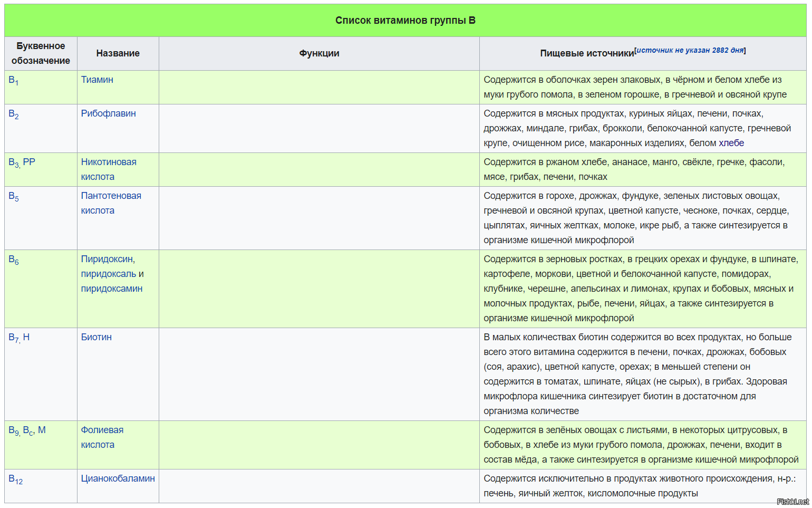
Task: Click the 'источник не указан 2882 дня' note
Action: [x=690, y=50]
